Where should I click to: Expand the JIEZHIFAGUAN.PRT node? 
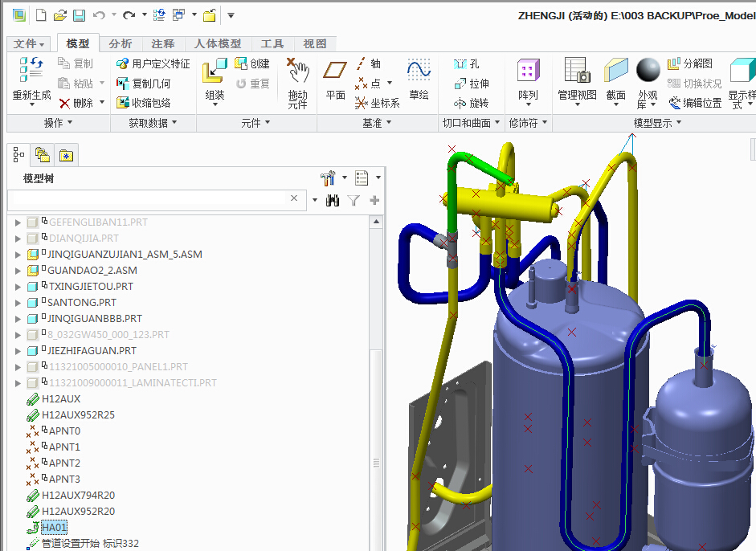pos(18,351)
